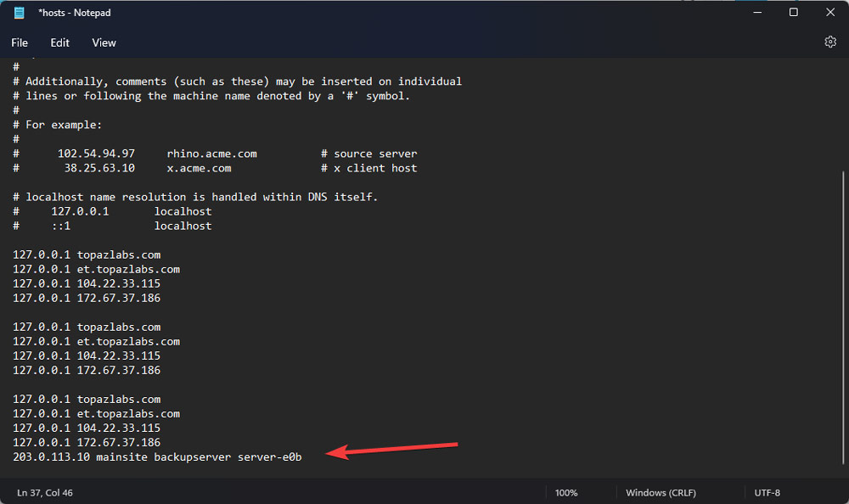Close the hosts Notepad window
Screen dimensions: 849x504
click(x=829, y=13)
